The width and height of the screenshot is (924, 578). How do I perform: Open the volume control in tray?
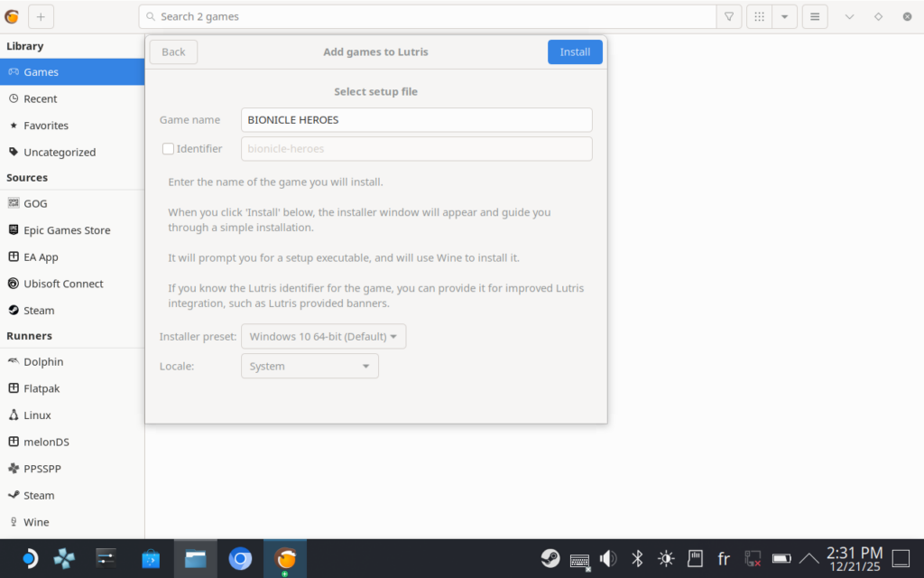[x=608, y=558]
